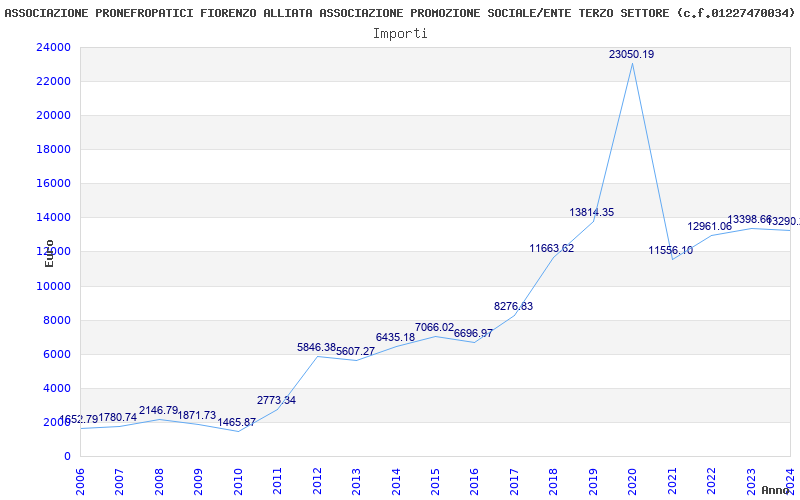Image resolution: width=800 pixels, height=500 pixels.
Task: Select the data label 11663.62
Action: click(x=552, y=248)
